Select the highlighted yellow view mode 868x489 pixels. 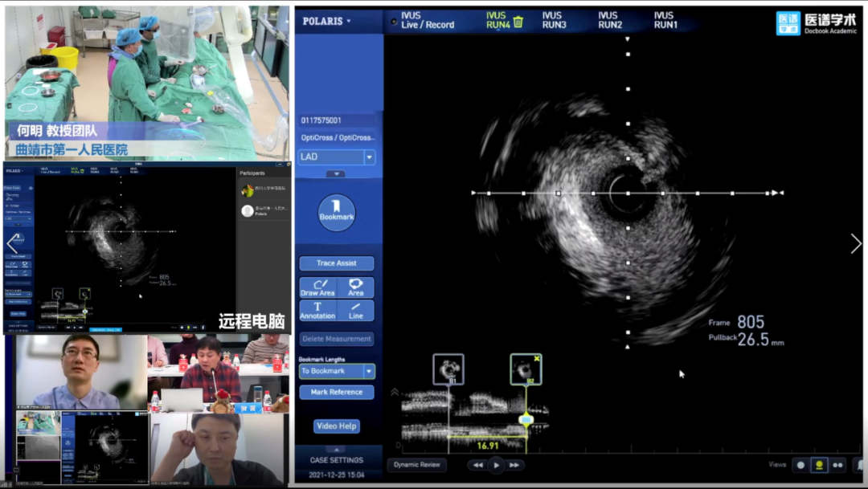(x=819, y=465)
